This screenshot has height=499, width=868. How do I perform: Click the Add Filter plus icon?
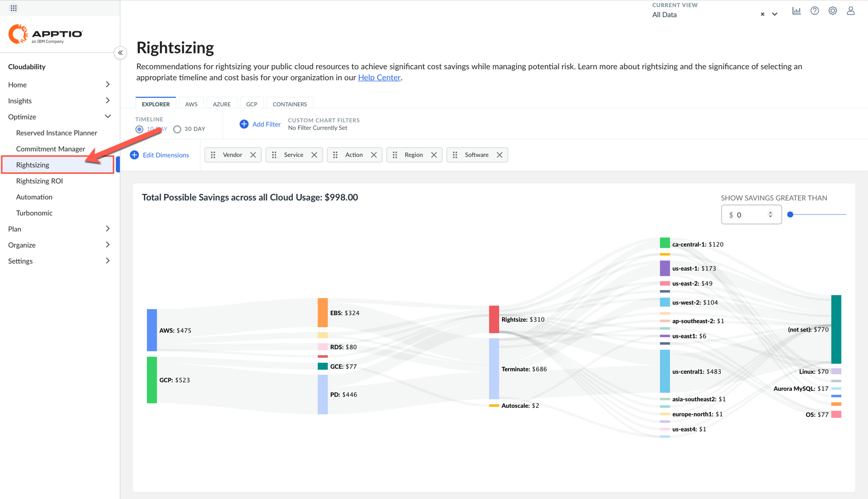[244, 124]
